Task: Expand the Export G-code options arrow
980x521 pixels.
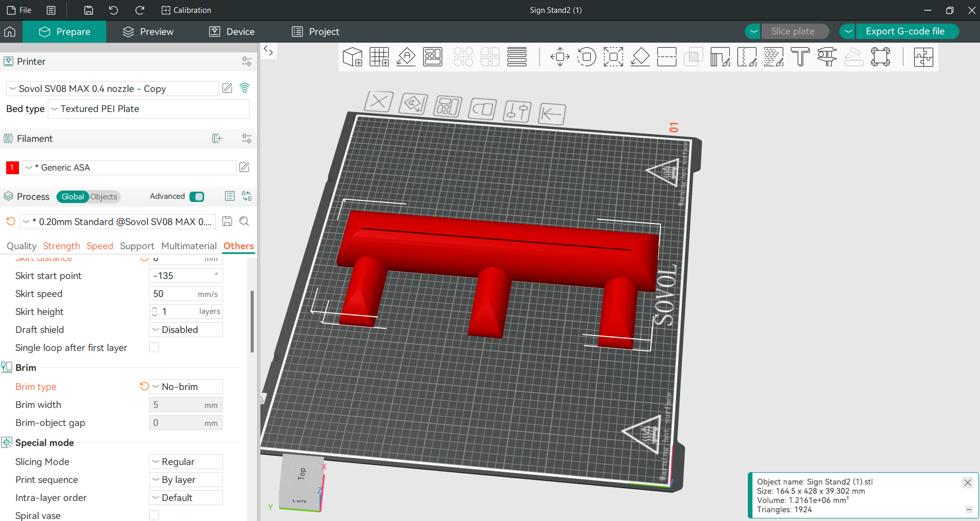Action: [x=848, y=31]
